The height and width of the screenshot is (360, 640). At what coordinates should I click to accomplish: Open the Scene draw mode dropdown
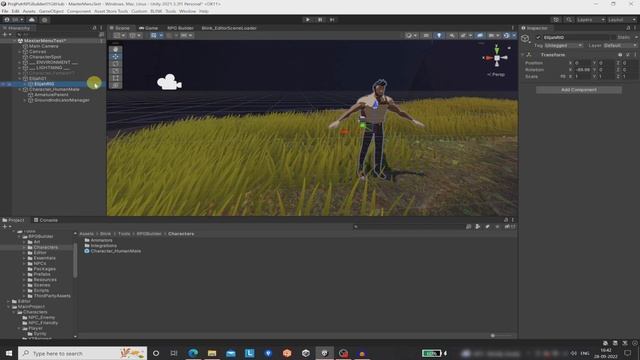(x=411, y=36)
